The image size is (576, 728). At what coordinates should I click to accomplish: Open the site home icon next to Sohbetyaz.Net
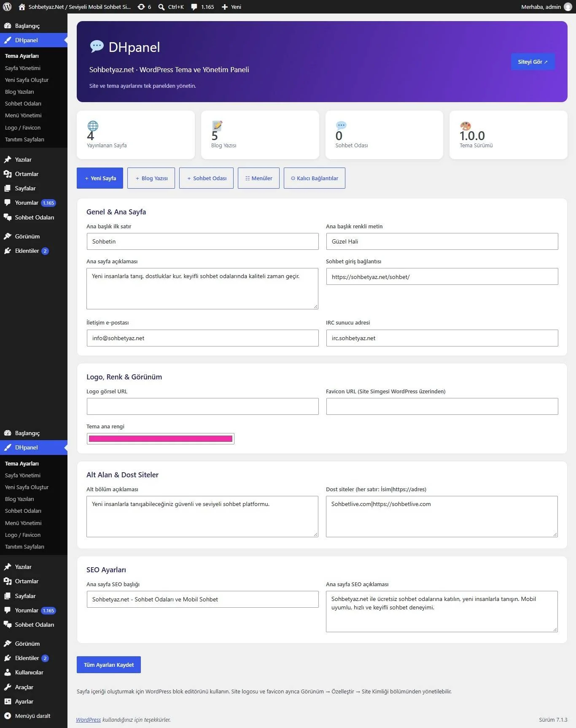click(x=22, y=7)
